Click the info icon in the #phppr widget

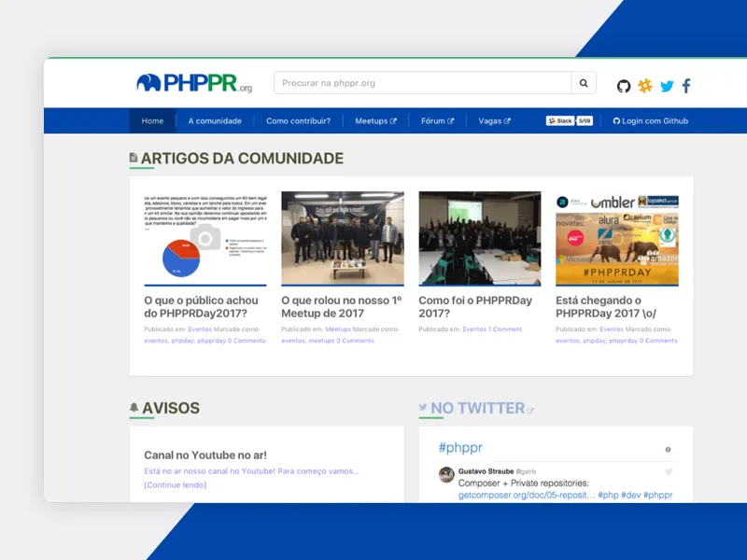pos(668,450)
